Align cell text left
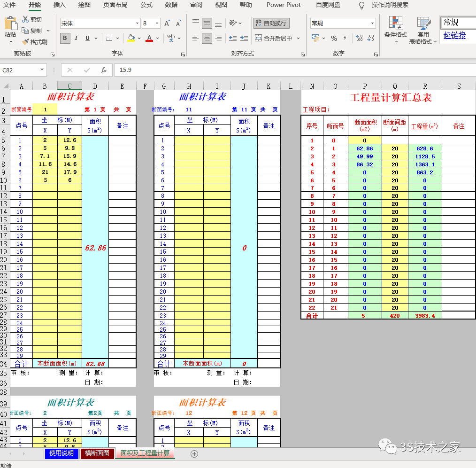The image size is (476, 468). [196, 38]
